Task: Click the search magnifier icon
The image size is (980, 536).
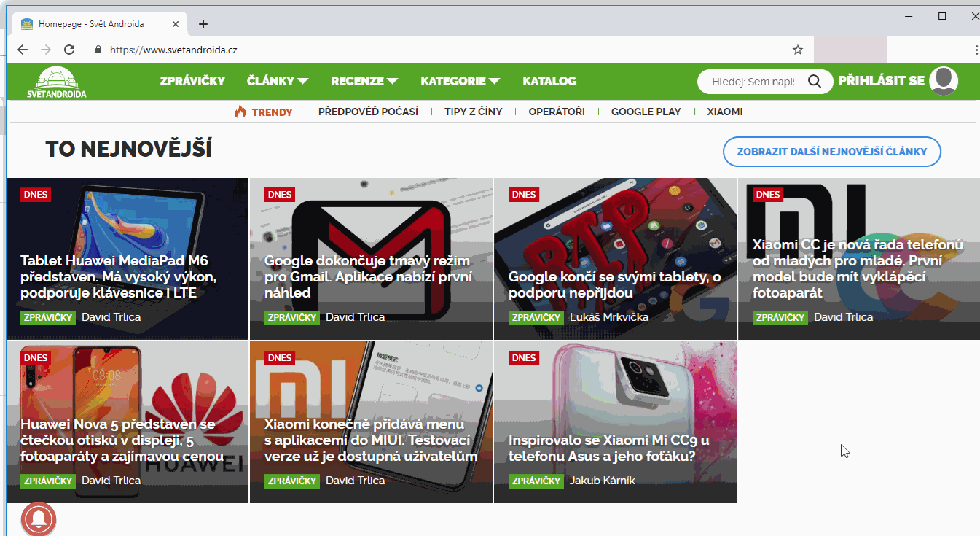Action: pos(815,81)
